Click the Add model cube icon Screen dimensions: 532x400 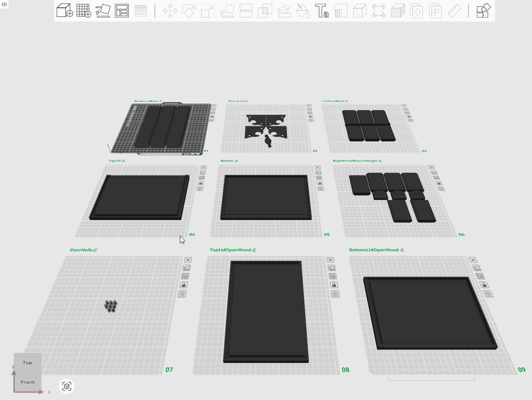[x=65, y=10]
